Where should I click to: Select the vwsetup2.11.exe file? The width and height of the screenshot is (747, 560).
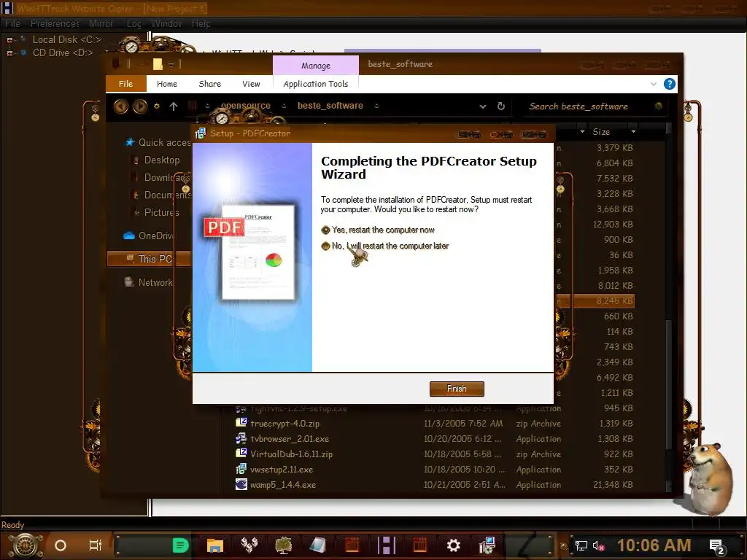pos(282,469)
